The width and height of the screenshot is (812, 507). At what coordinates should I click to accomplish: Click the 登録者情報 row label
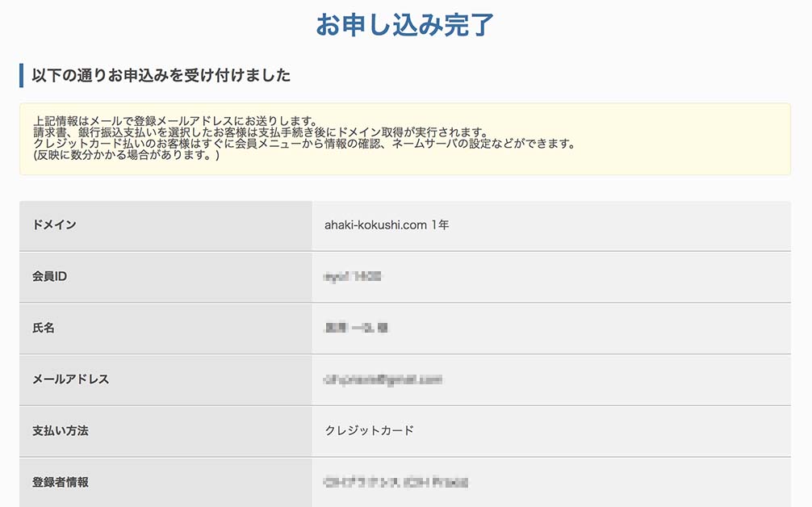(x=61, y=483)
